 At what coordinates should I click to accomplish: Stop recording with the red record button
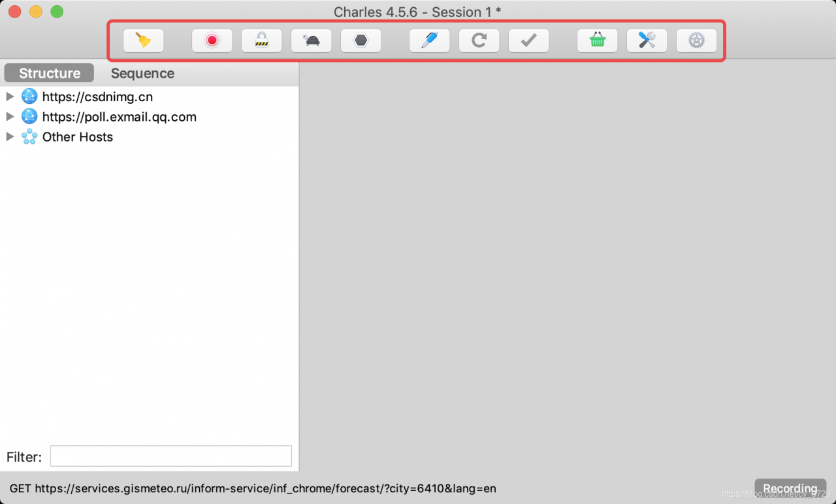(212, 40)
